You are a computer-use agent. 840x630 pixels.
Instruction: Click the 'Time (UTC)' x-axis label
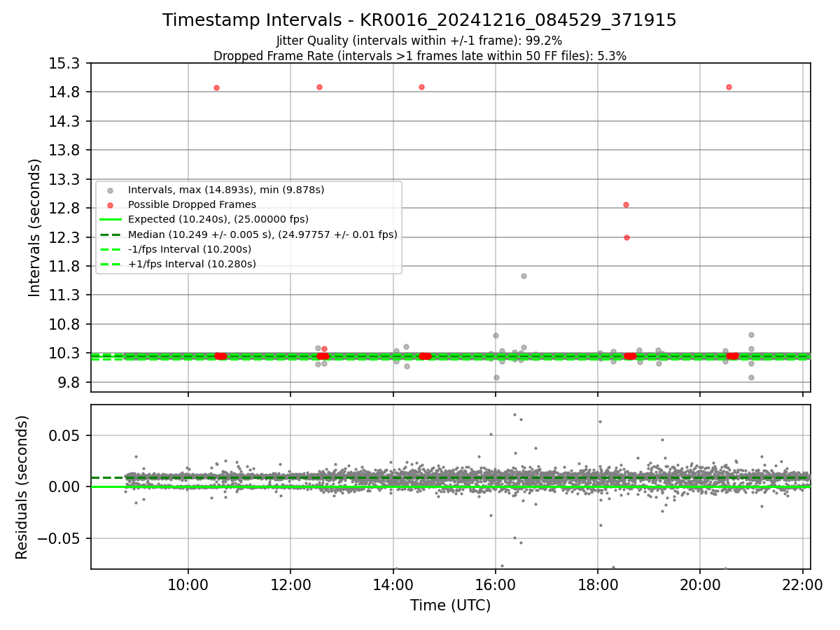pyautogui.click(x=450, y=605)
